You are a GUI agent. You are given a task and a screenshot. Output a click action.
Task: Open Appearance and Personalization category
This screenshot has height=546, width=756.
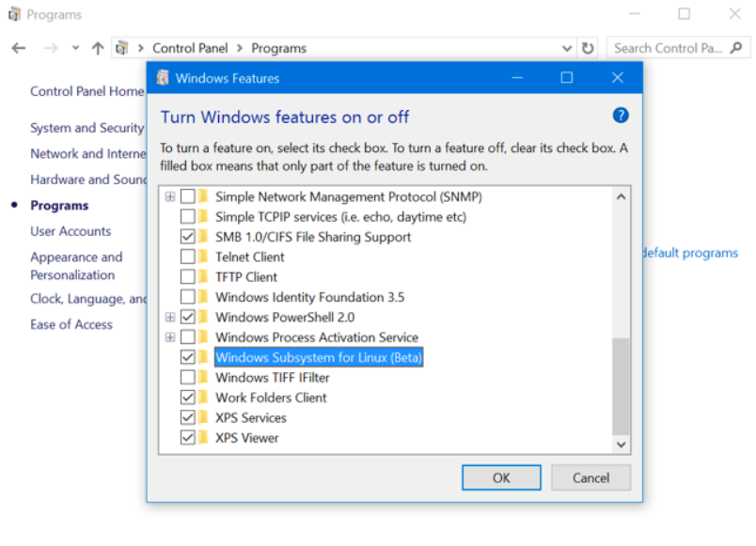point(76,266)
